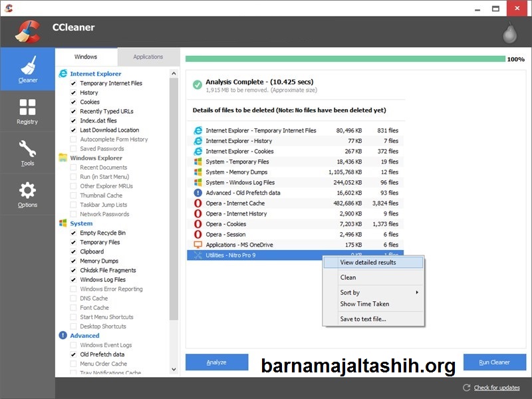532x399 pixels.
Task: Click the Run Cleaner button
Action: pos(495,362)
